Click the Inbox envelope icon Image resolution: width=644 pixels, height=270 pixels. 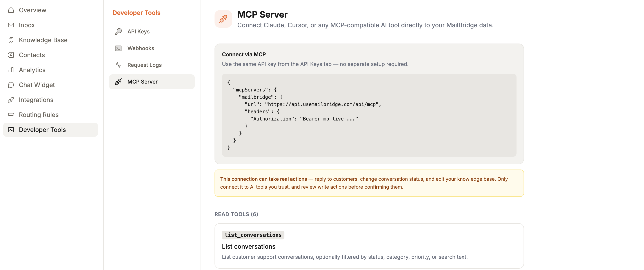tap(11, 25)
